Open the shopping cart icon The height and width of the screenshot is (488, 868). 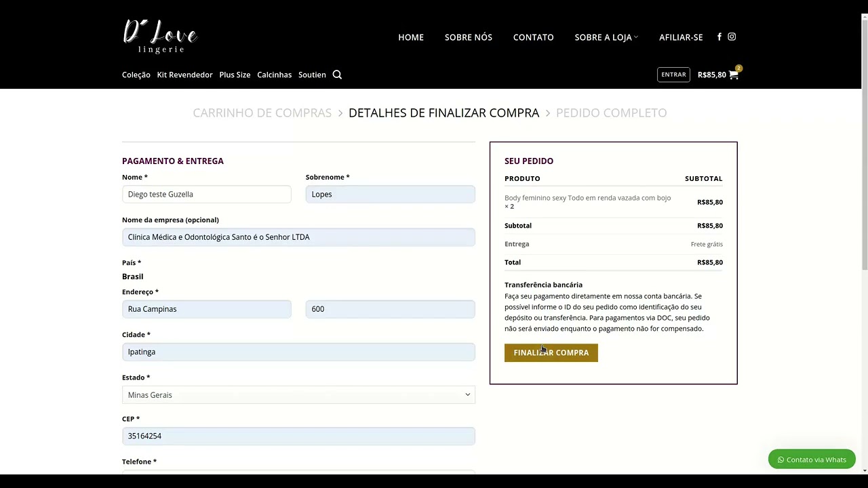pyautogui.click(x=734, y=75)
